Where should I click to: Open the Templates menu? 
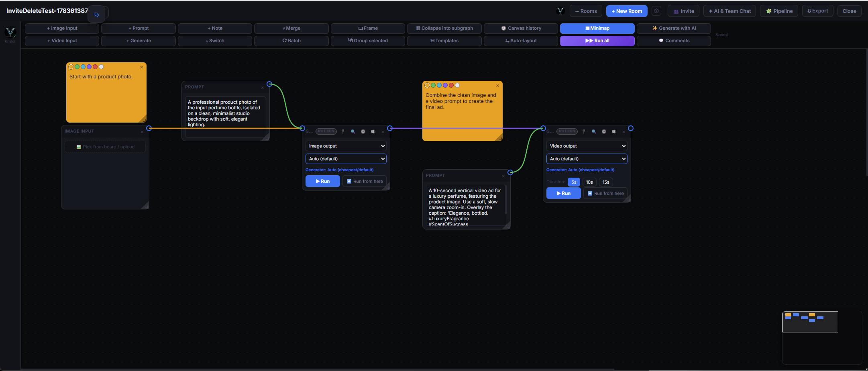[444, 41]
